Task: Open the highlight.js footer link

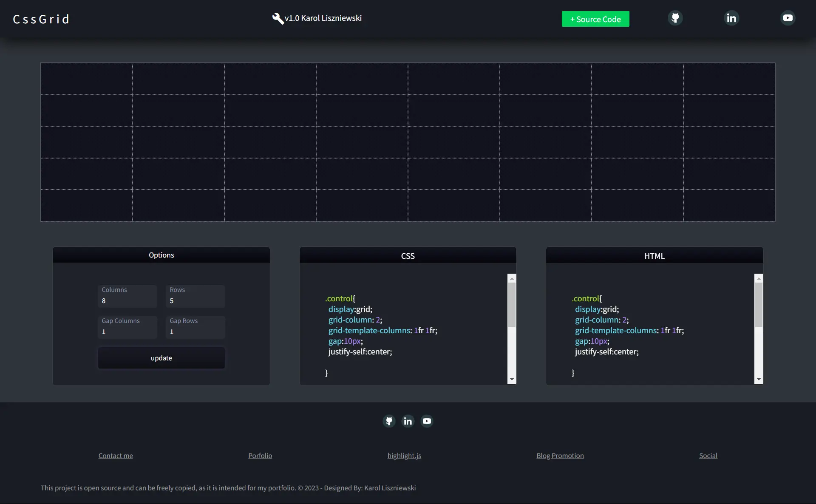Action: tap(404, 456)
